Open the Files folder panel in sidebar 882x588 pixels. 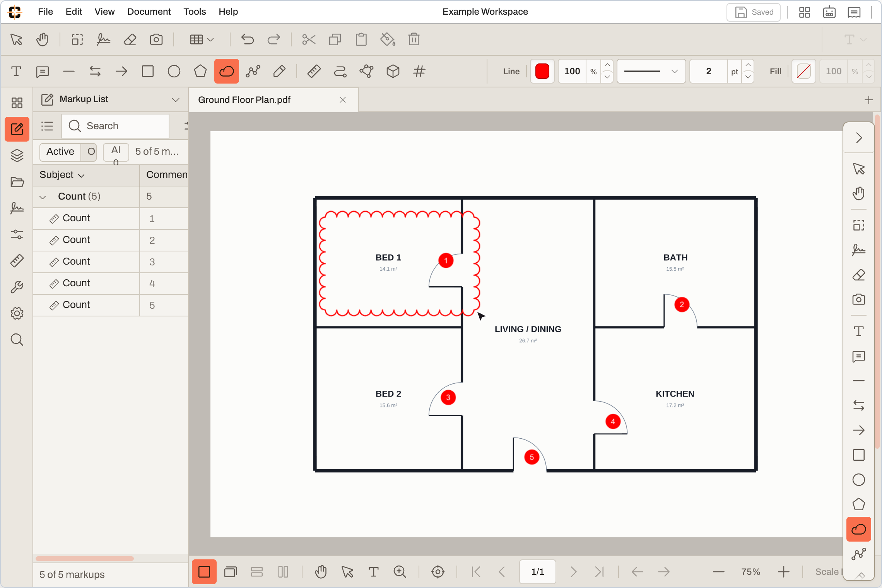[x=17, y=182]
